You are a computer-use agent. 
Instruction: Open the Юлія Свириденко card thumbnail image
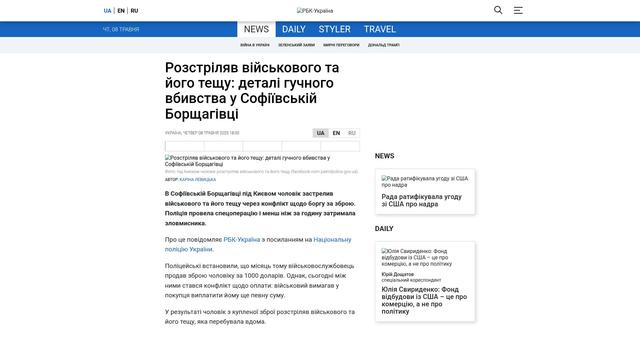pyautogui.click(x=417, y=258)
